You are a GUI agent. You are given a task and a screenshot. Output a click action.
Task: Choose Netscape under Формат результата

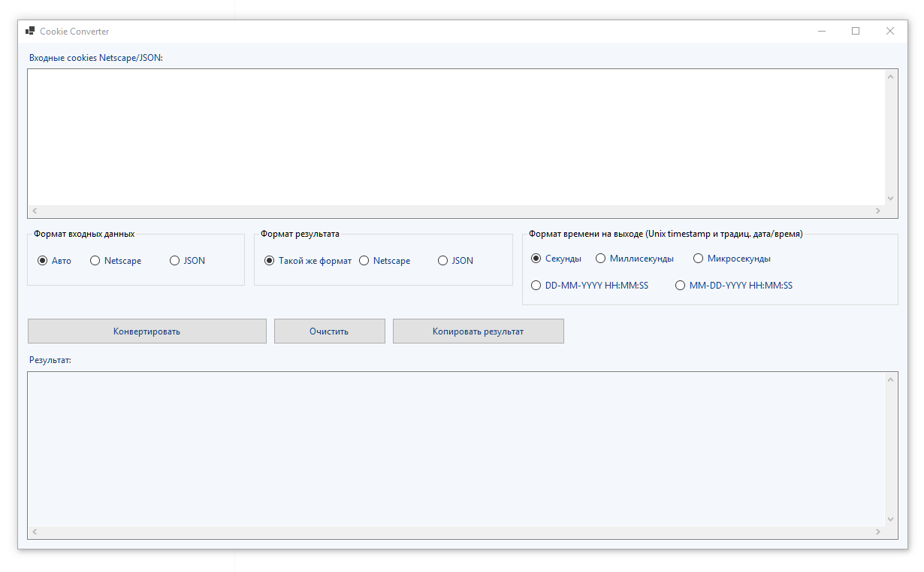point(385,261)
